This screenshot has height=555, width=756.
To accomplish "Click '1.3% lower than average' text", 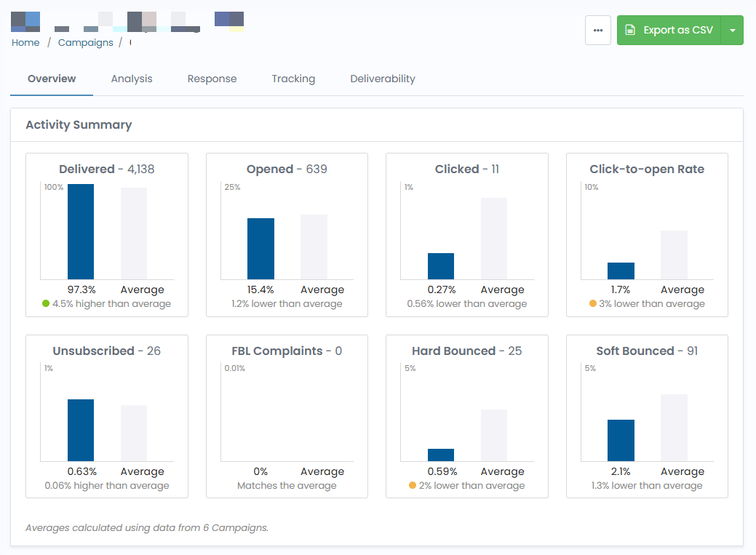I will tap(647, 486).
